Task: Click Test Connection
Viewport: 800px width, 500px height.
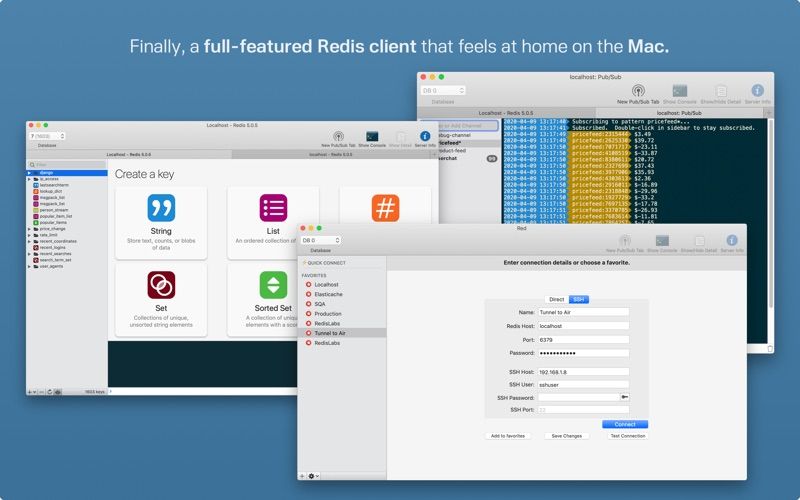Action: click(628, 436)
